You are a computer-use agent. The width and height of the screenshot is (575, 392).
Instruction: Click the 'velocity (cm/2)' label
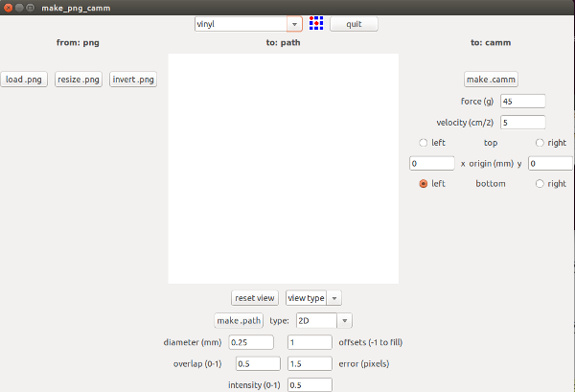[x=465, y=123]
